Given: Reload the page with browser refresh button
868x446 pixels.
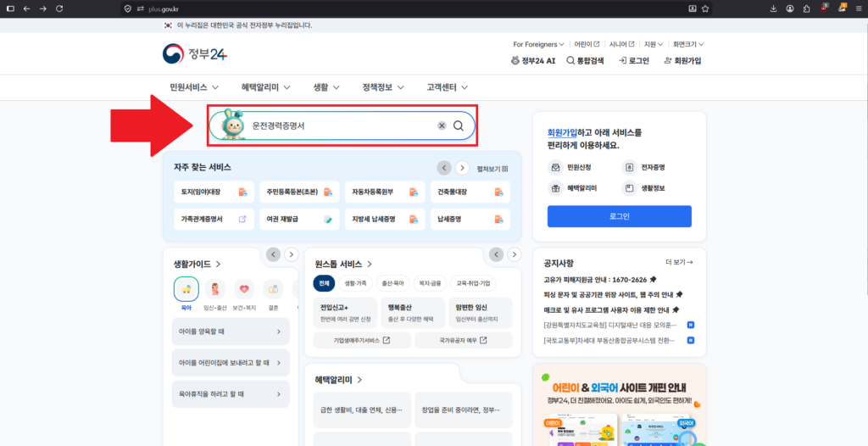Looking at the screenshot, I should click(59, 8).
